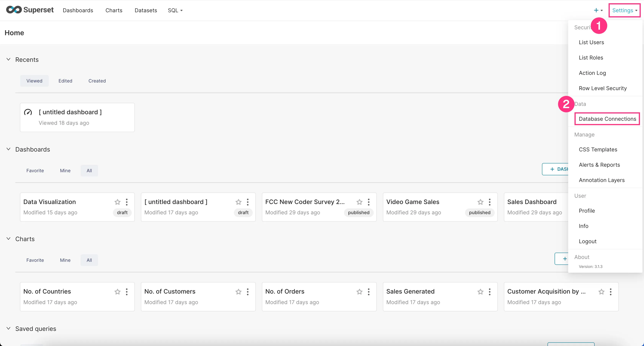Open options for Customer Acquisition chart
Image resolution: width=644 pixels, height=346 pixels.
click(611, 291)
